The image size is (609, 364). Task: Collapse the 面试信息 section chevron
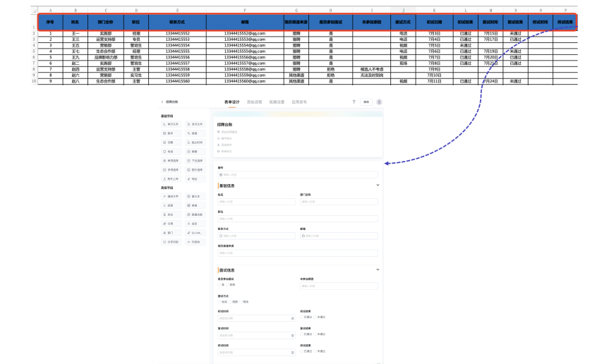378,269
